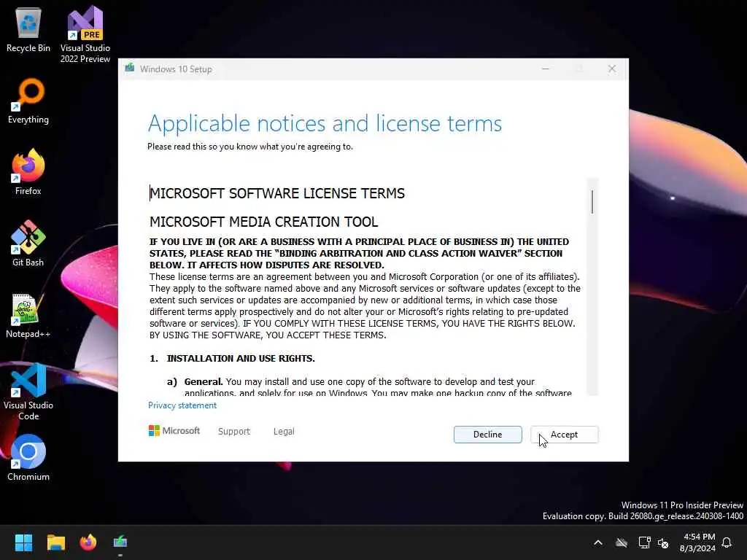Click 'Please read this so you know' subtitle
This screenshot has width=747, height=560.
250,147
